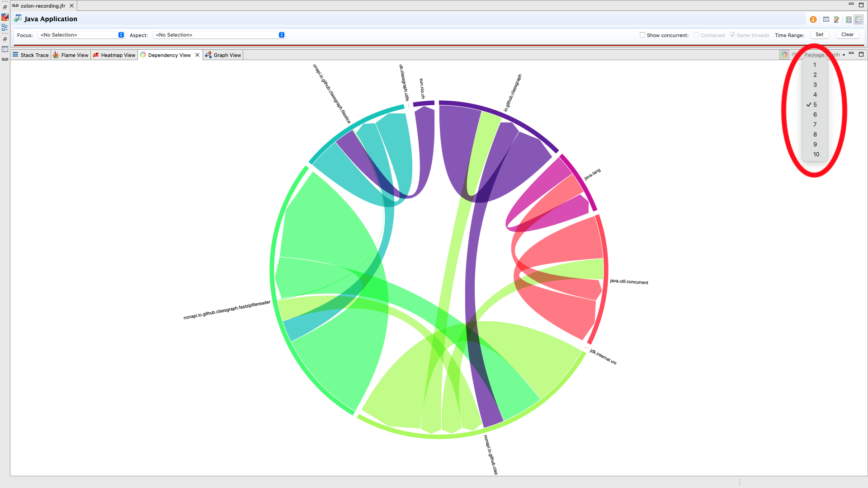Click the red JMC icon in left sidebar
This screenshot has height=488, width=868.
tap(5, 17)
